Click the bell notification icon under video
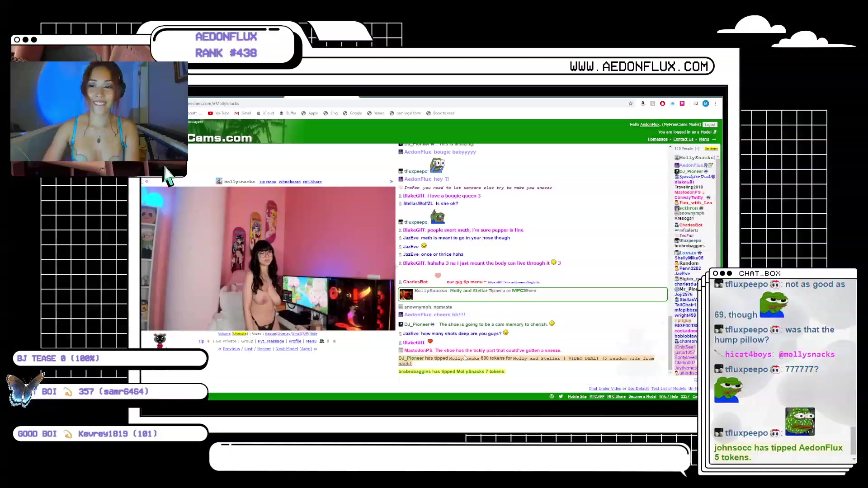Screen dimensions: 868x488 click(x=335, y=342)
